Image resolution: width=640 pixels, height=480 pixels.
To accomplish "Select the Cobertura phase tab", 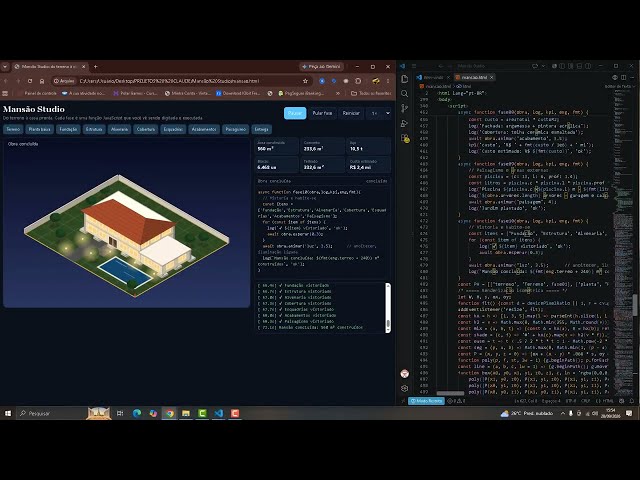I will pos(146,129).
